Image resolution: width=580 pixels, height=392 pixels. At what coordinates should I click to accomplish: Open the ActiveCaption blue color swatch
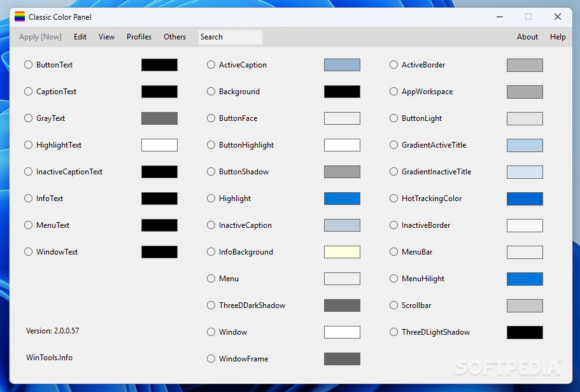point(342,65)
